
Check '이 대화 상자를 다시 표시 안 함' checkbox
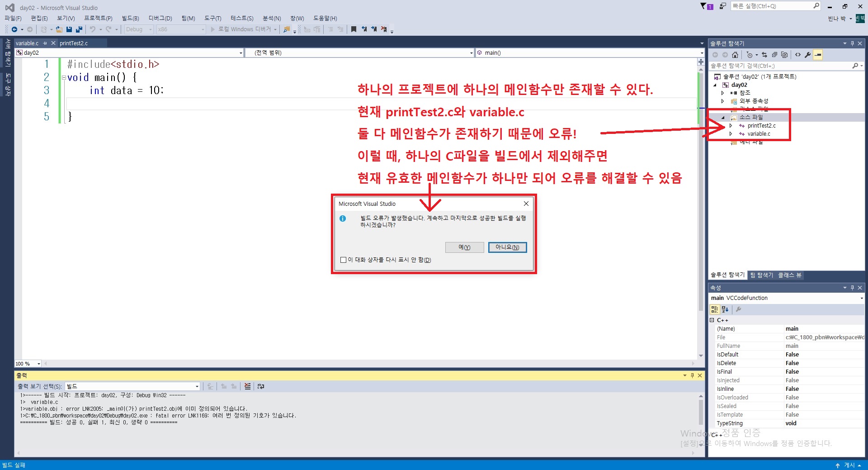point(343,260)
